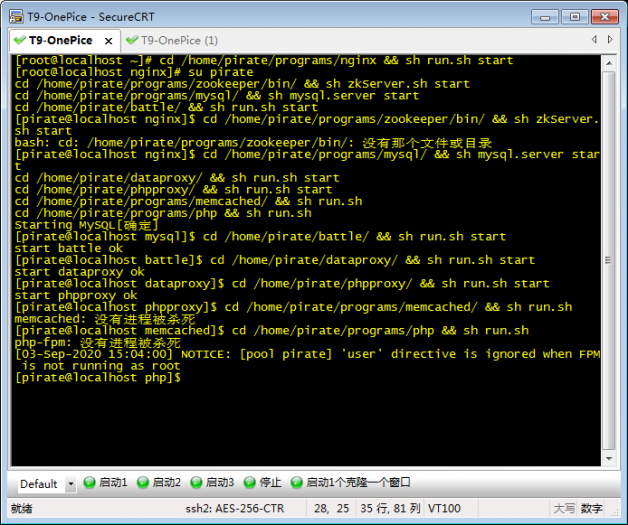Click the VT100 emulation status entry
The image size is (628, 525).
click(x=444, y=509)
